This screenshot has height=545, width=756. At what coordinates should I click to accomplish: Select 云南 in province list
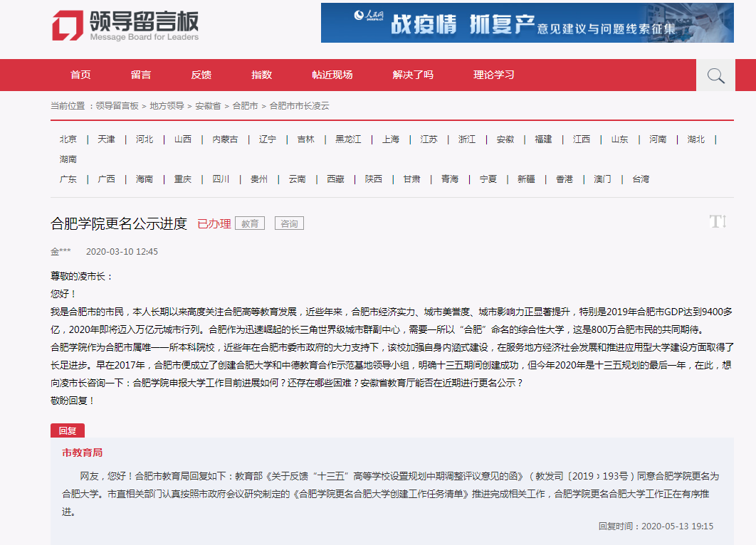pos(297,179)
